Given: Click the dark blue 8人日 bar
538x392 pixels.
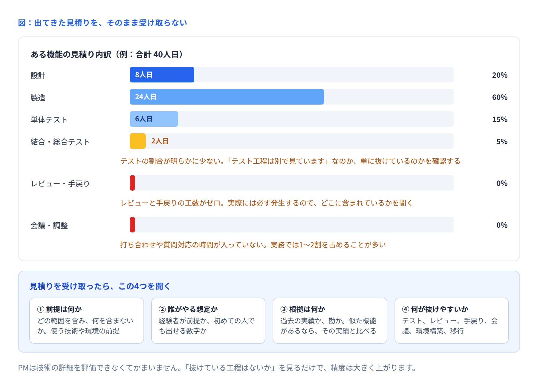Looking at the screenshot, I should pos(162,75).
